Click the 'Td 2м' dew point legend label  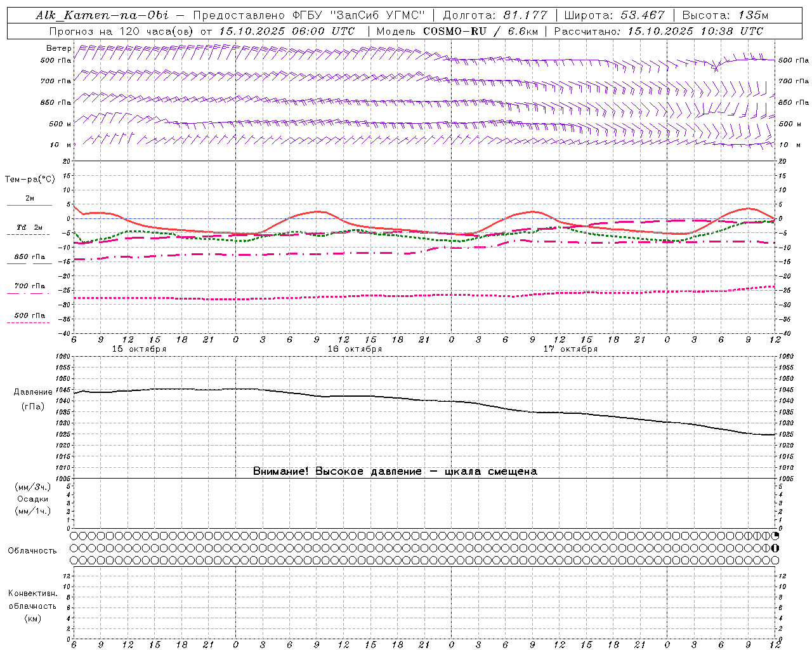[29, 227]
